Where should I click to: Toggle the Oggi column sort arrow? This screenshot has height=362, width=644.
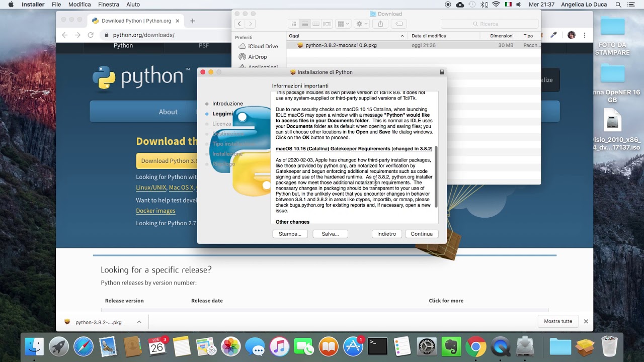tap(402, 36)
